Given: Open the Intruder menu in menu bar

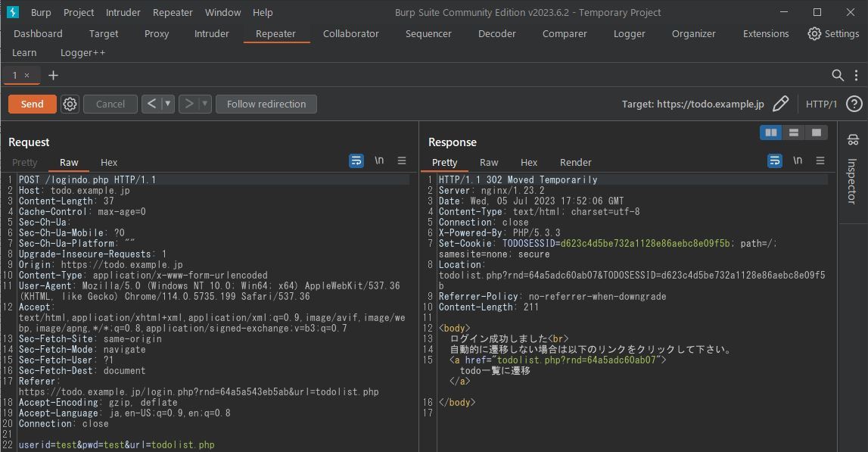Looking at the screenshot, I should [x=123, y=12].
